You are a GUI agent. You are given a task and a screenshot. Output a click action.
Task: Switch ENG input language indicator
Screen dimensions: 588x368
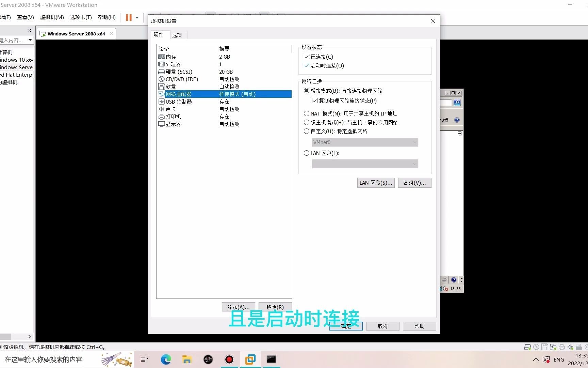pos(559,359)
